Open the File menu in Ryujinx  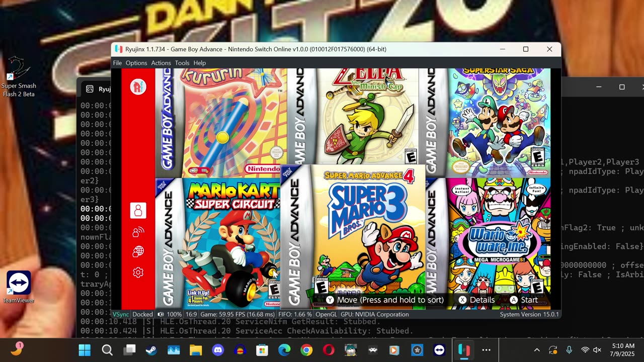tap(117, 63)
